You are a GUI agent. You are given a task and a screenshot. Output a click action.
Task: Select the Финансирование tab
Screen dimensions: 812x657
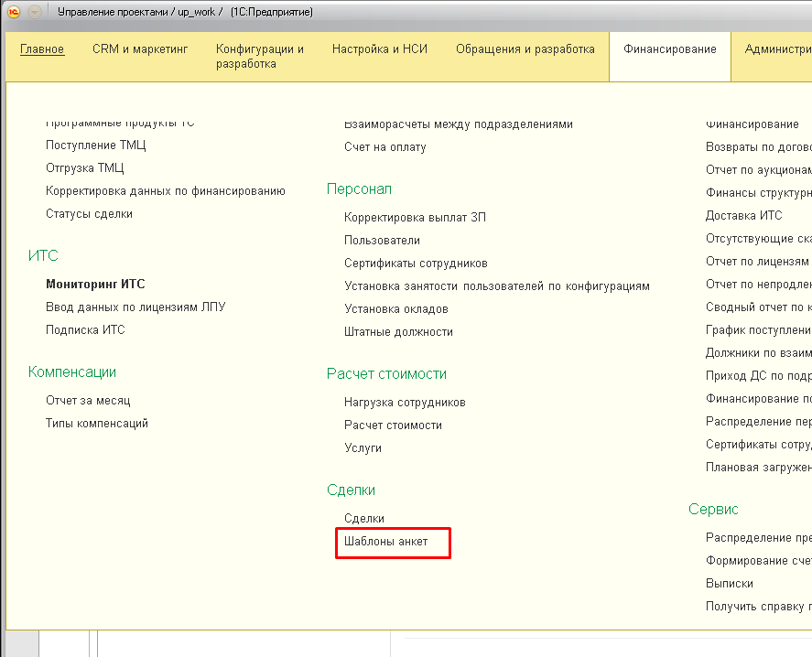[x=670, y=49]
